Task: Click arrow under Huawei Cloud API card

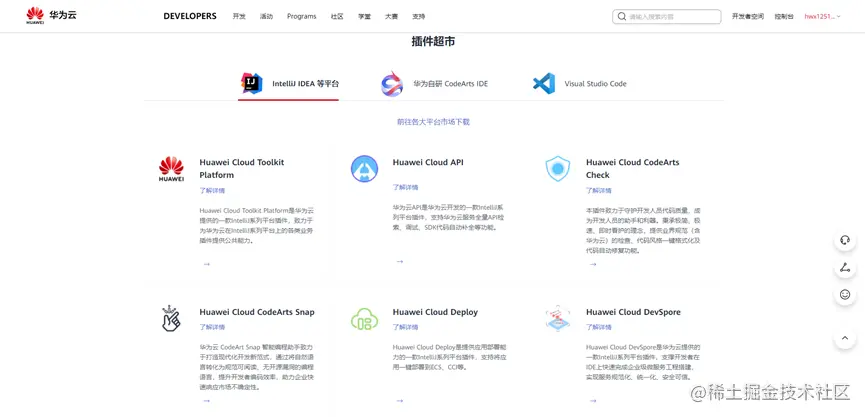Action: pyautogui.click(x=400, y=261)
